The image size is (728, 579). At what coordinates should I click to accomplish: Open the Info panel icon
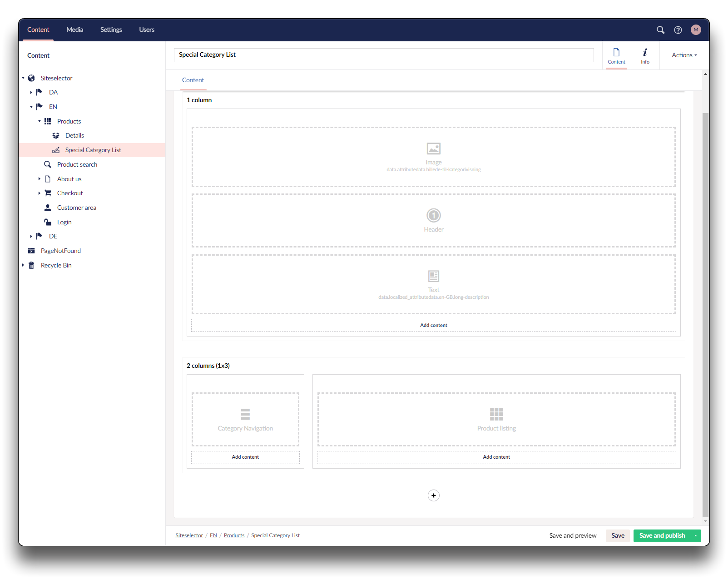(x=645, y=55)
